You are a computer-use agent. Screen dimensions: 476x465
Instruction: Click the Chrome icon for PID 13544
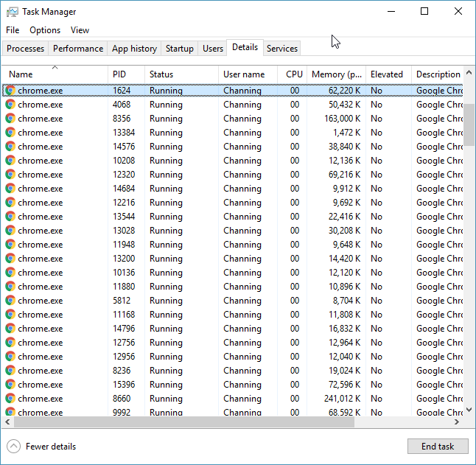pos(10,217)
